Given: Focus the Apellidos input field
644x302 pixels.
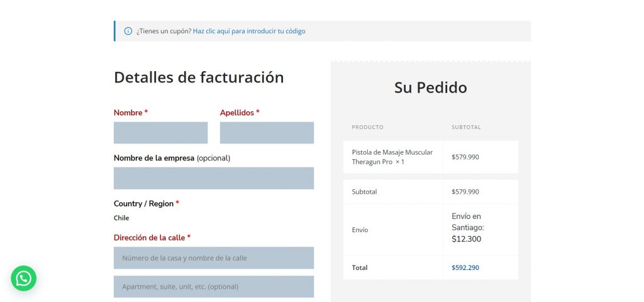Looking at the screenshot, I should click(x=267, y=133).
